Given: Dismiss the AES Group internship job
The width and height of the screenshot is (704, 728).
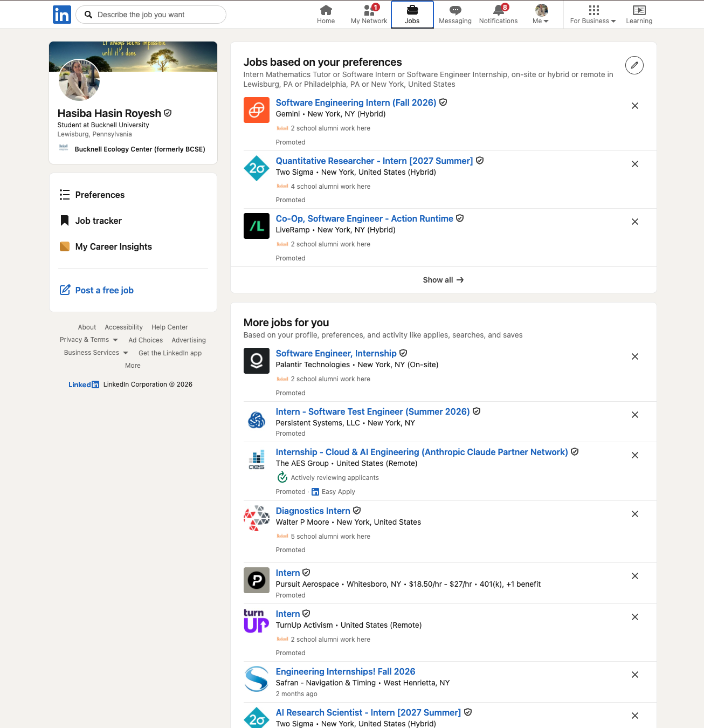Looking at the screenshot, I should 635,455.
